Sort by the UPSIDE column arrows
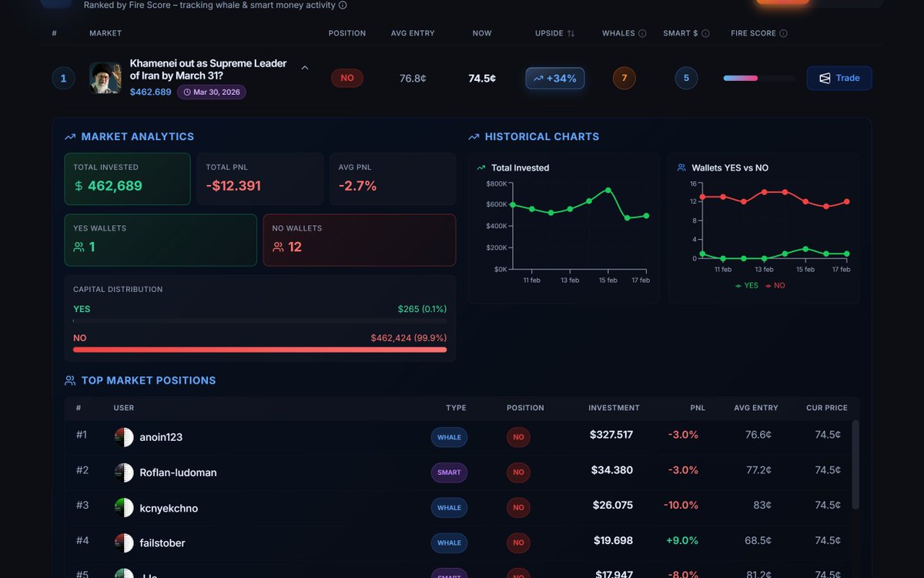The image size is (924, 578). [570, 33]
